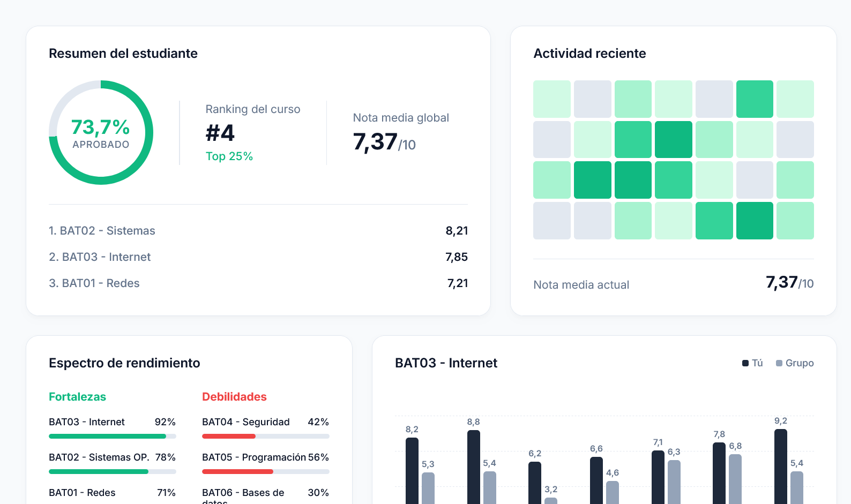Viewport: 851px width, 504px height.
Task: Click the dark bar labeled 9,2
Action: [781, 467]
